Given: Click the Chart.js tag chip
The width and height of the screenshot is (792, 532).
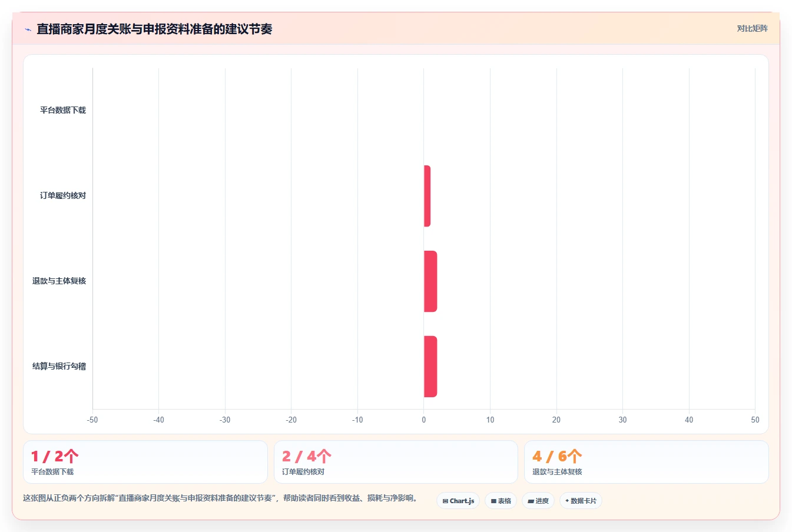Looking at the screenshot, I should point(458,501).
